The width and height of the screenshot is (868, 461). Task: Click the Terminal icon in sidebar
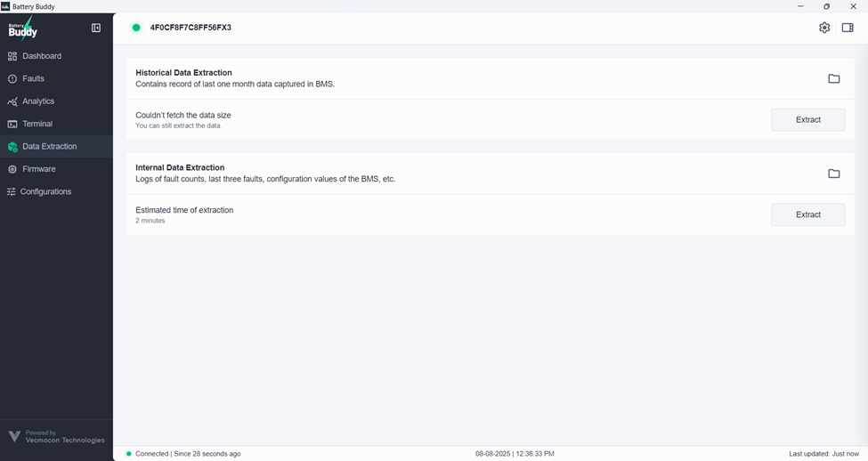point(12,125)
